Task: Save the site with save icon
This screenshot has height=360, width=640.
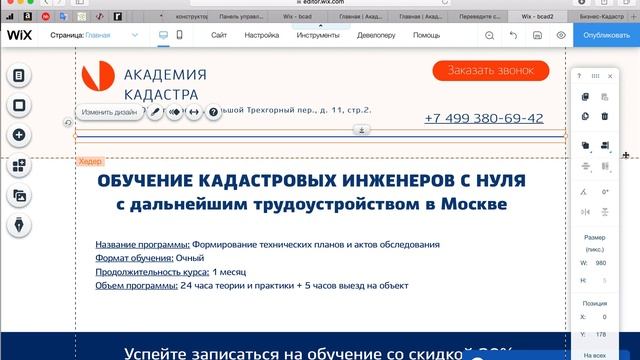Action: point(537,36)
